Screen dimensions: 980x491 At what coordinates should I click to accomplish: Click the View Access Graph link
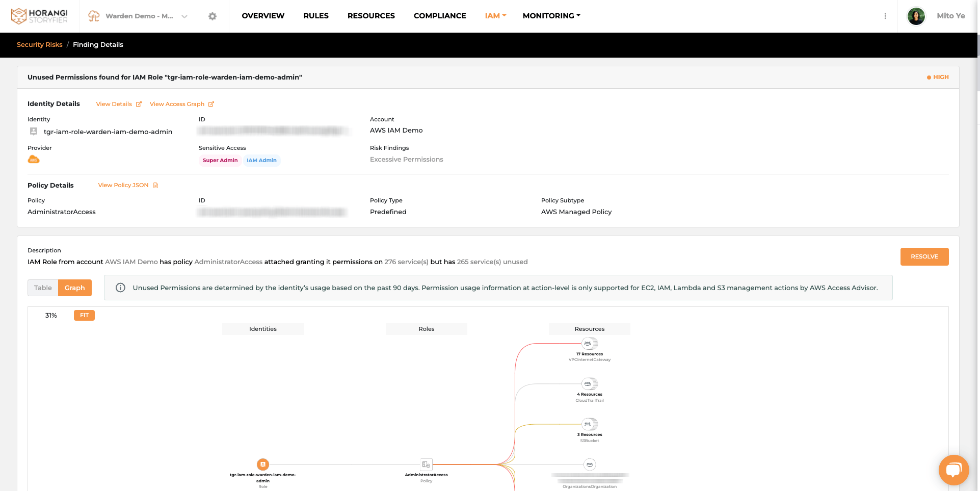[177, 104]
